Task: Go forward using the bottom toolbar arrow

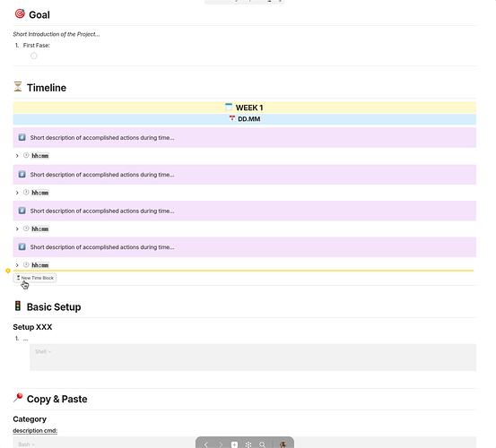Action: coord(221,444)
